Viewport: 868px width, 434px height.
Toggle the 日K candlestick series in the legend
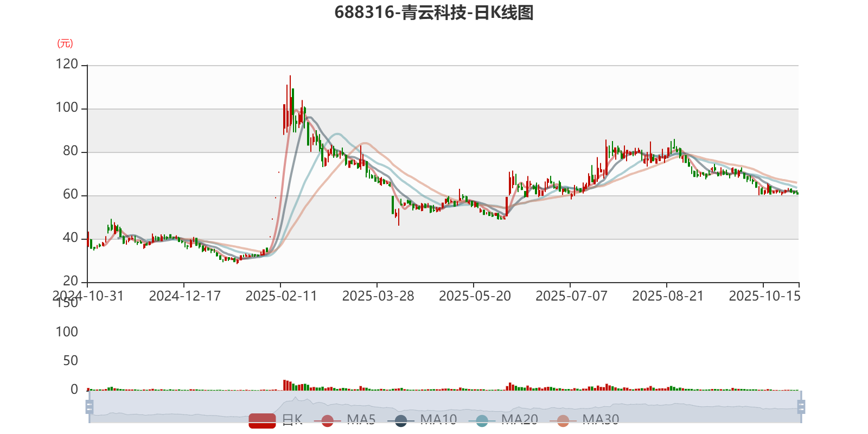point(276,420)
